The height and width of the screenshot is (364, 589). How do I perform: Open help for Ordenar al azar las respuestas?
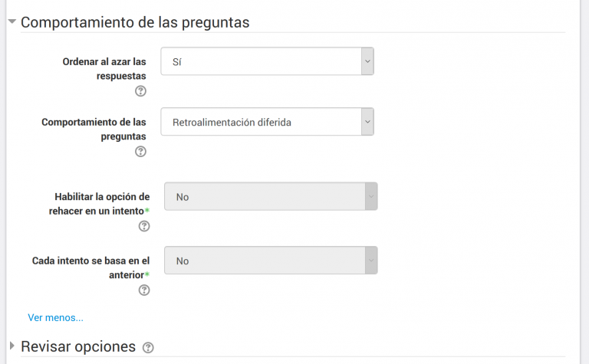[x=140, y=91]
